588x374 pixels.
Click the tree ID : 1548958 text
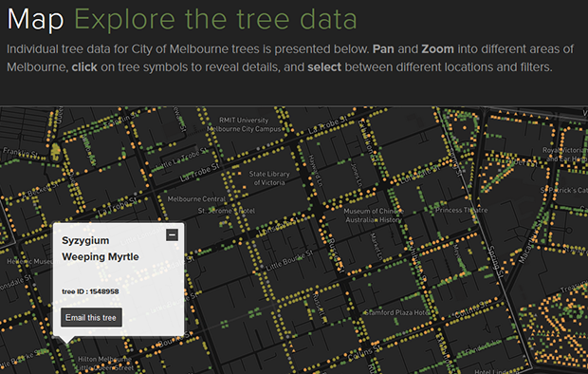click(90, 291)
